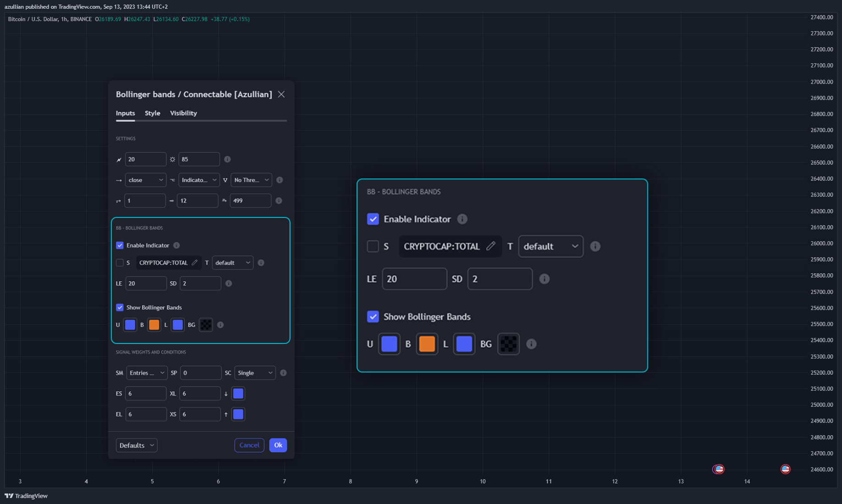
Task: Click info icon next to Single dropdown
Action: 283,373
